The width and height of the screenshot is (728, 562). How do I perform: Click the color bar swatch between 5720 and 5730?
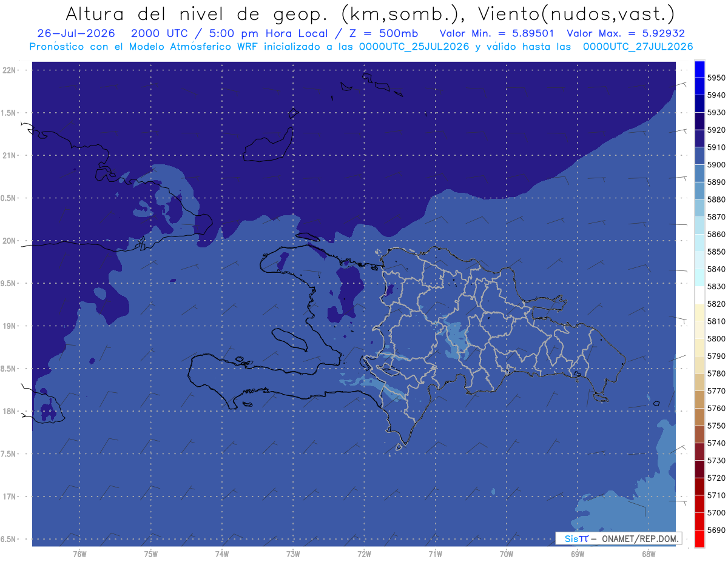click(699, 469)
